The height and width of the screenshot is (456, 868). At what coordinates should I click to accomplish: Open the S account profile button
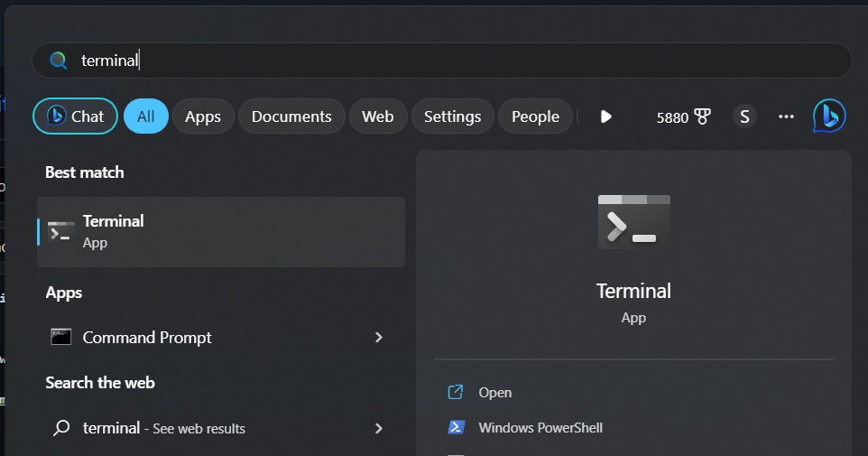pos(744,116)
